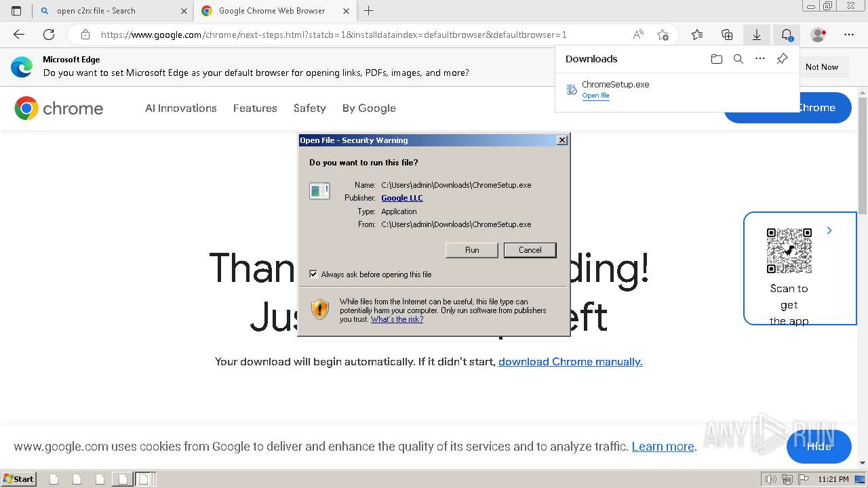Viewport: 868px width, 488px height.
Task: Click the volume icon in tray
Action: [771, 479]
